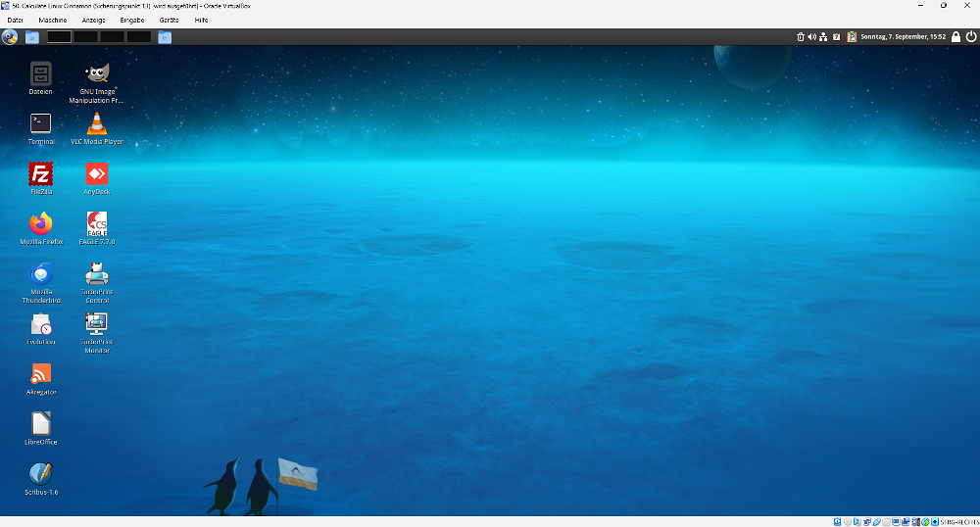Open the network connections tray icon
The width and height of the screenshot is (980, 527).
823,37
